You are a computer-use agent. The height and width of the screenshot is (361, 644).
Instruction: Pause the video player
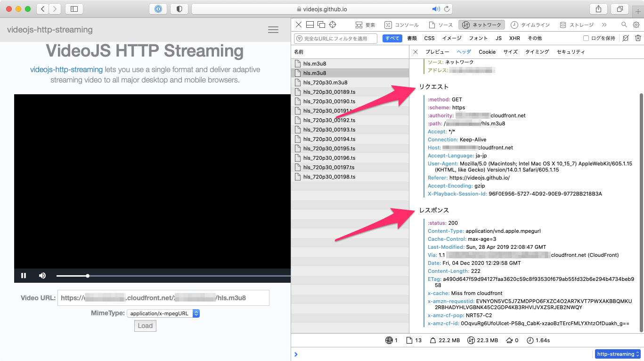click(x=24, y=276)
